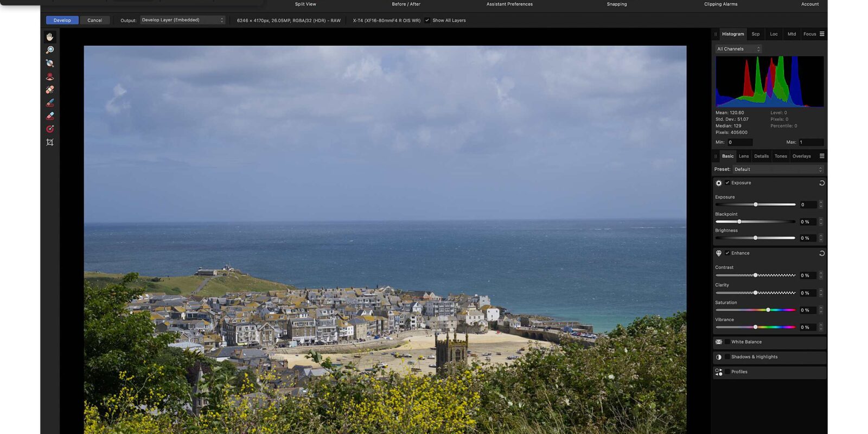Open the Output Develop Layer dropdown
Image resolution: width=868 pixels, height=434 pixels.
click(x=182, y=20)
